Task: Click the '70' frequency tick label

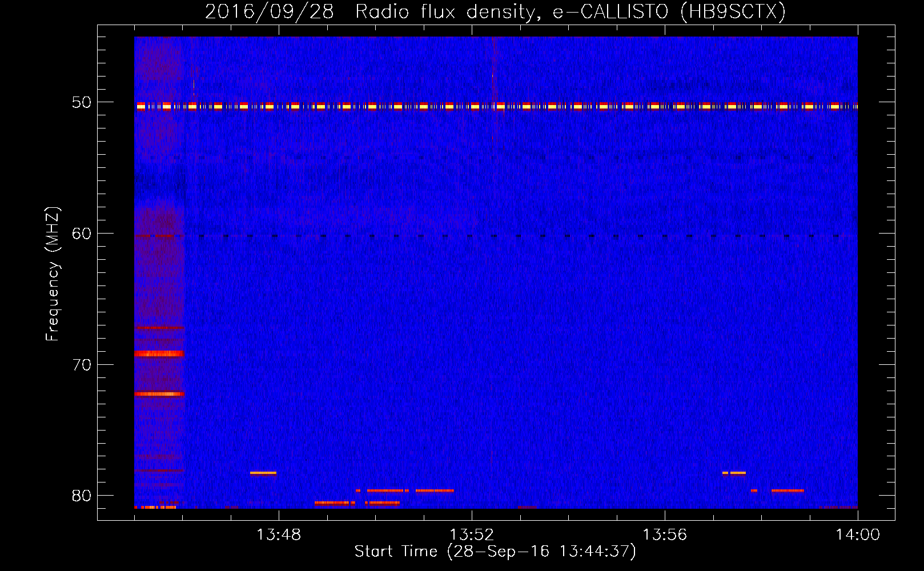Action: click(x=82, y=365)
